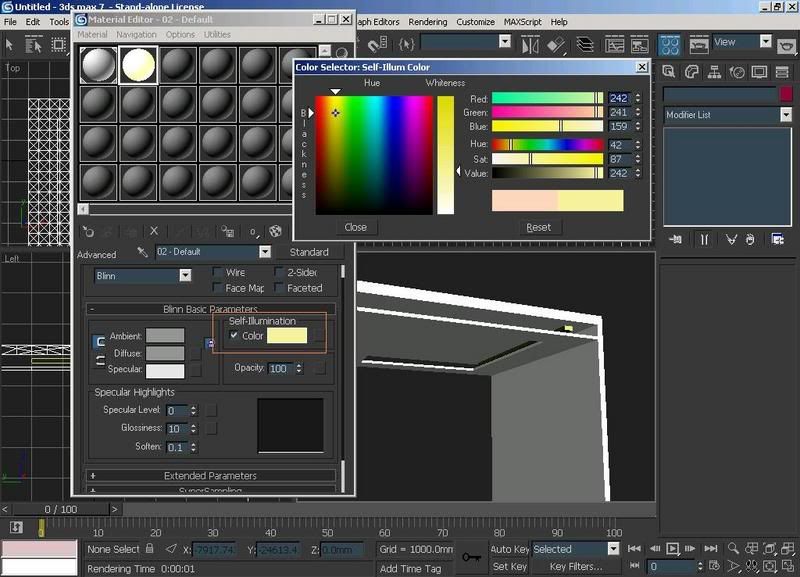Enable the Wire checkbox
The height and width of the screenshot is (577, 800).
click(217, 272)
